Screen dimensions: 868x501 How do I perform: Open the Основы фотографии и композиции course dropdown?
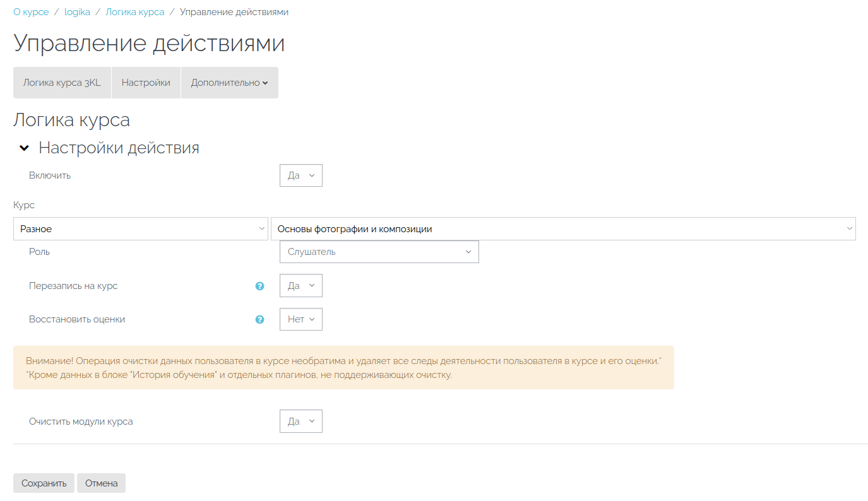(562, 229)
